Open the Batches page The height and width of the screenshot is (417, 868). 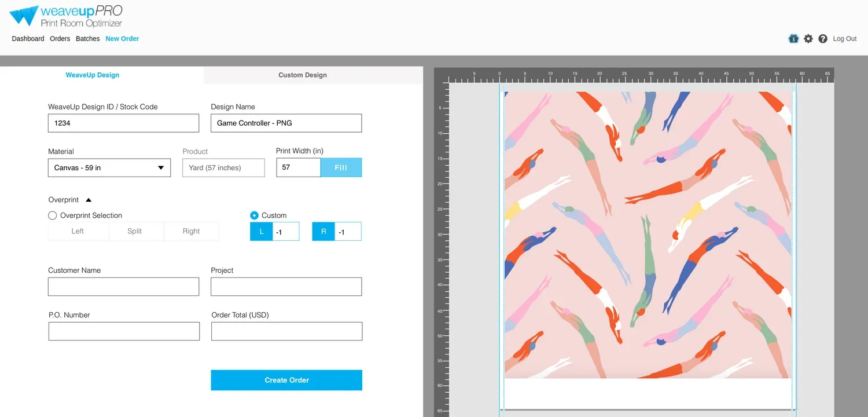tap(87, 38)
